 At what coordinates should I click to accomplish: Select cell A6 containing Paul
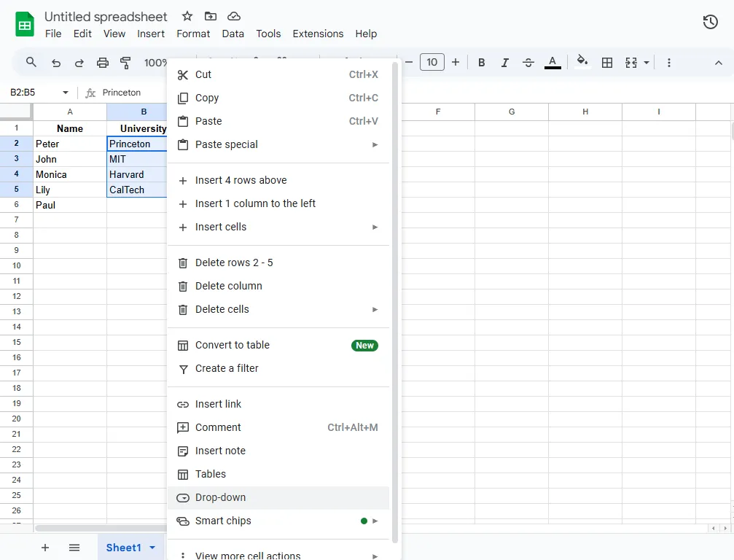(70, 205)
